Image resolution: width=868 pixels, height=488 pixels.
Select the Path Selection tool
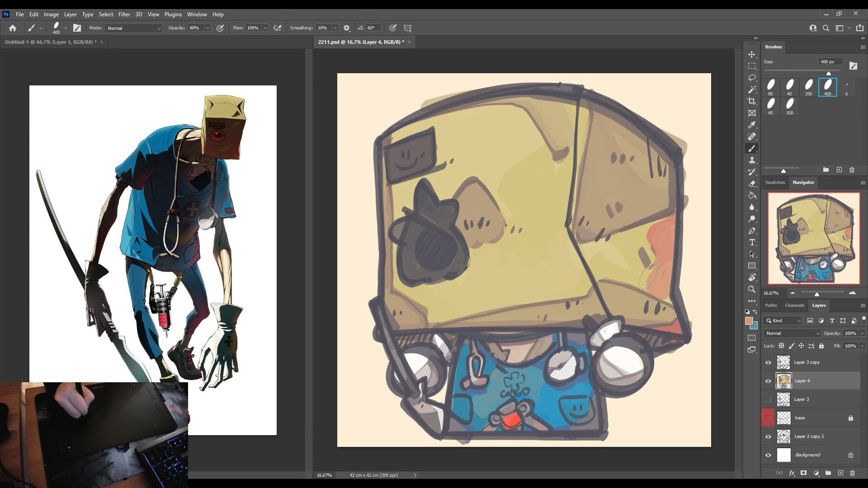coord(752,254)
